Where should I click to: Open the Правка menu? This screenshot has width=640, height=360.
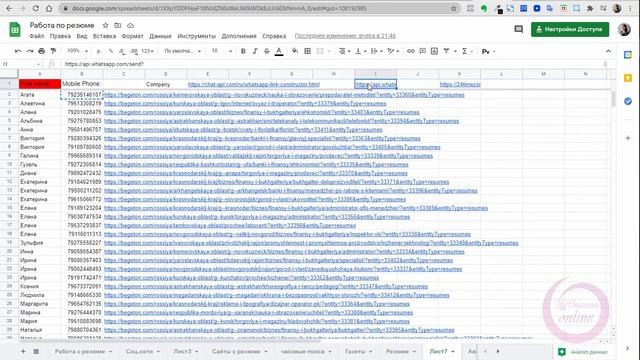pos(60,36)
